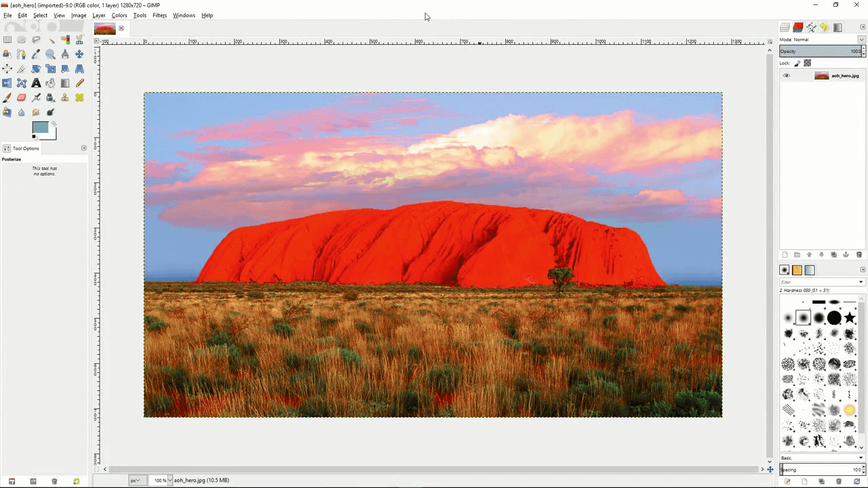Image resolution: width=868 pixels, height=488 pixels.
Task: Activate the Zoom magnifier tool
Action: (x=50, y=54)
